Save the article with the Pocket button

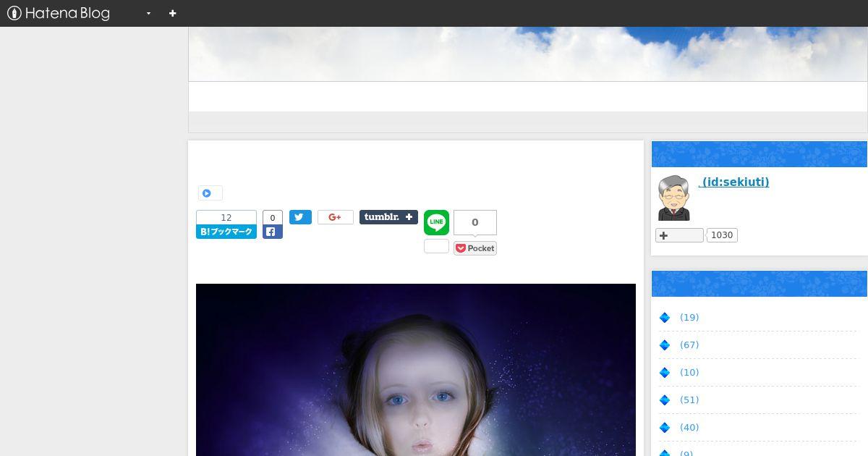coord(475,248)
